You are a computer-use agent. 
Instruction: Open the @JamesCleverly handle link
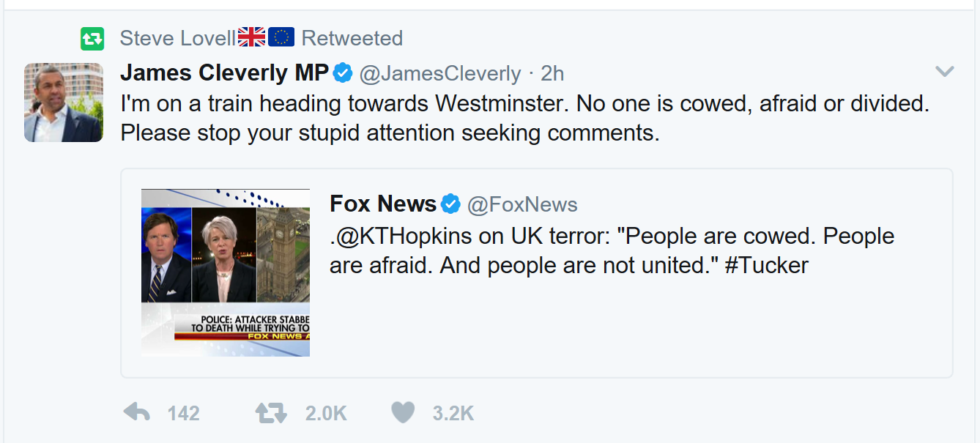[441, 73]
